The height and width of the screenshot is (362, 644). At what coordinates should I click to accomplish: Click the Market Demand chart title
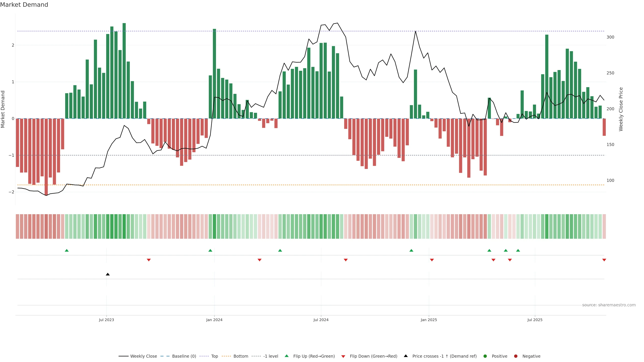pos(24,5)
